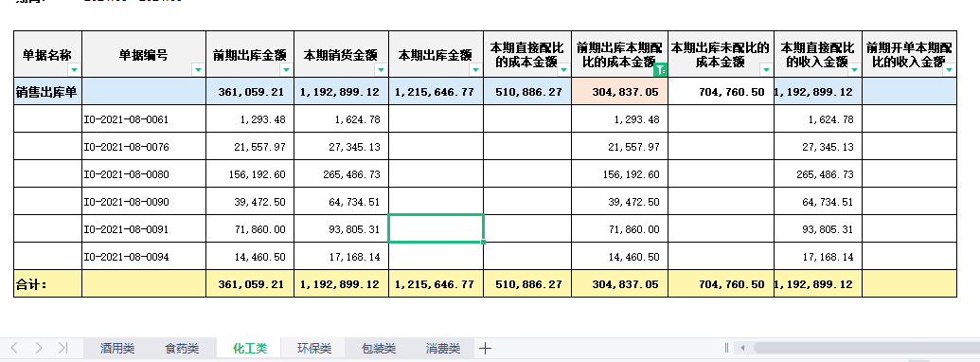Select cell IO-2021-08-0091
Image resolution: width=980 pixels, height=362 pixels.
pos(144,228)
